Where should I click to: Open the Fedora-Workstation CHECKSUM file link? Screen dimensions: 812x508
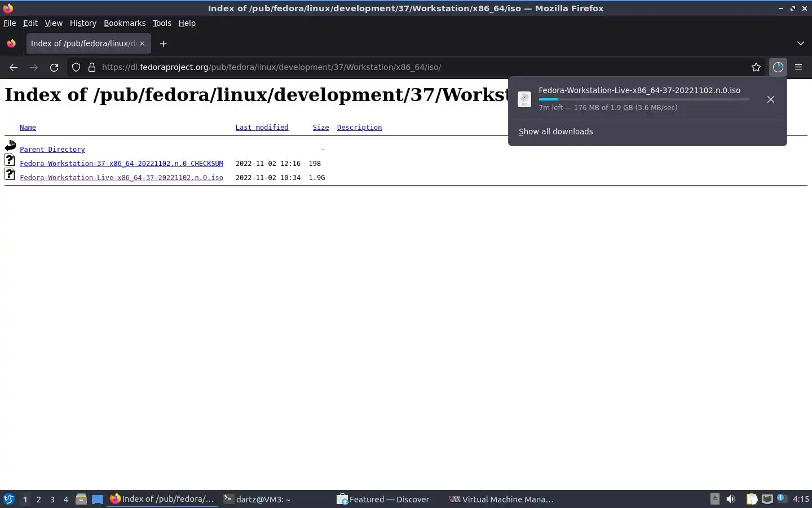(121, 164)
